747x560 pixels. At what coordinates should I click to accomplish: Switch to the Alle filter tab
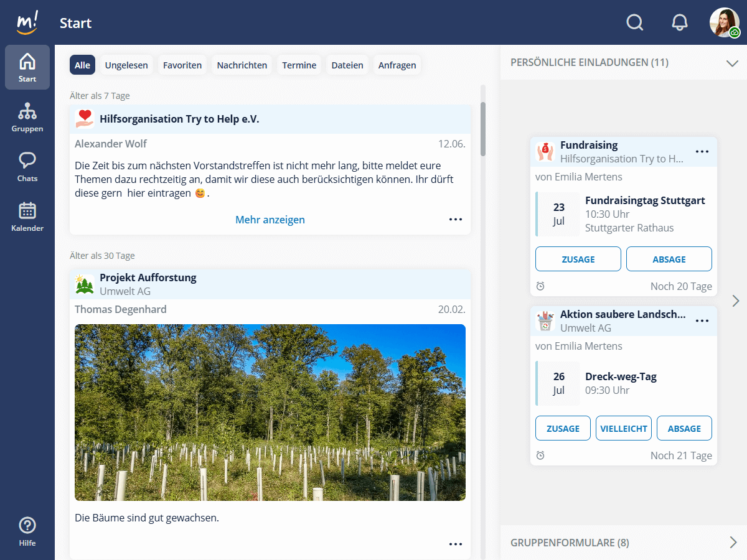82,65
